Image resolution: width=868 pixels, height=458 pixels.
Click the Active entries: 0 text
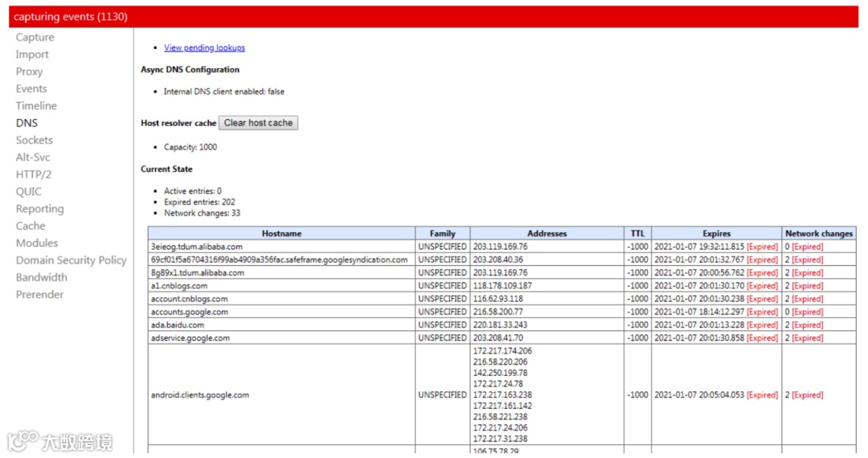click(x=193, y=191)
